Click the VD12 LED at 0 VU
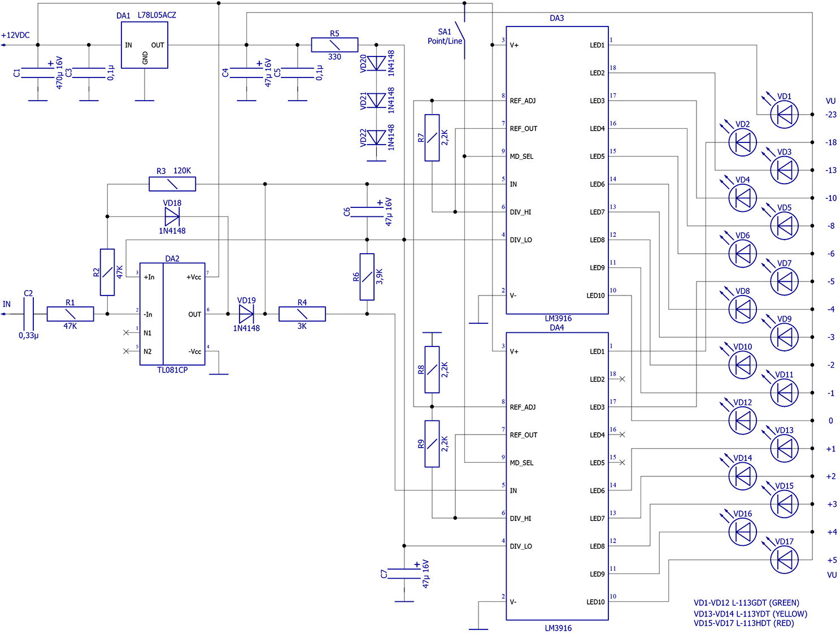This screenshot has width=840, height=634. 742,420
